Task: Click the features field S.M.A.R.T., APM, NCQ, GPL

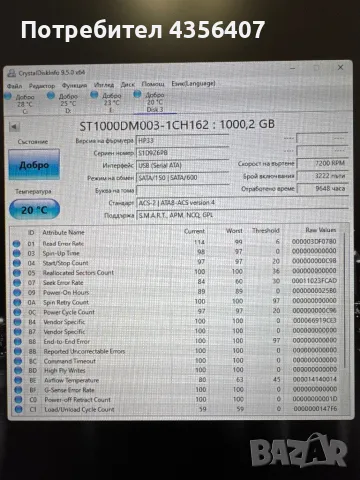Action: pyautogui.click(x=242, y=215)
